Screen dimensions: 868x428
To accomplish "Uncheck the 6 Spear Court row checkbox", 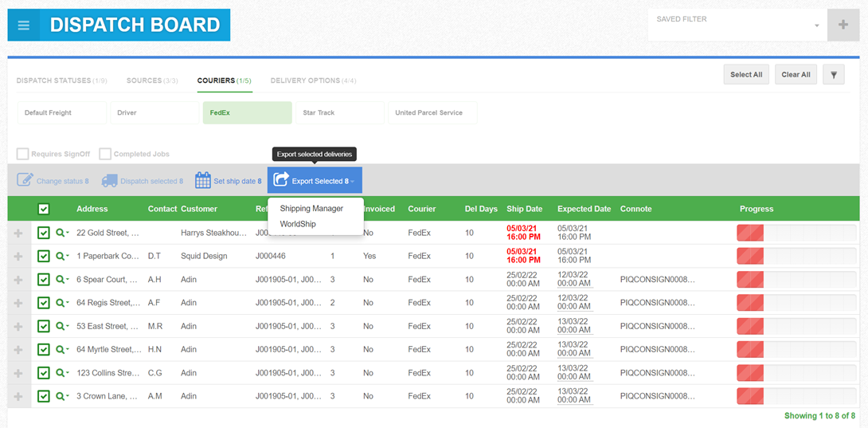I will pos(44,280).
